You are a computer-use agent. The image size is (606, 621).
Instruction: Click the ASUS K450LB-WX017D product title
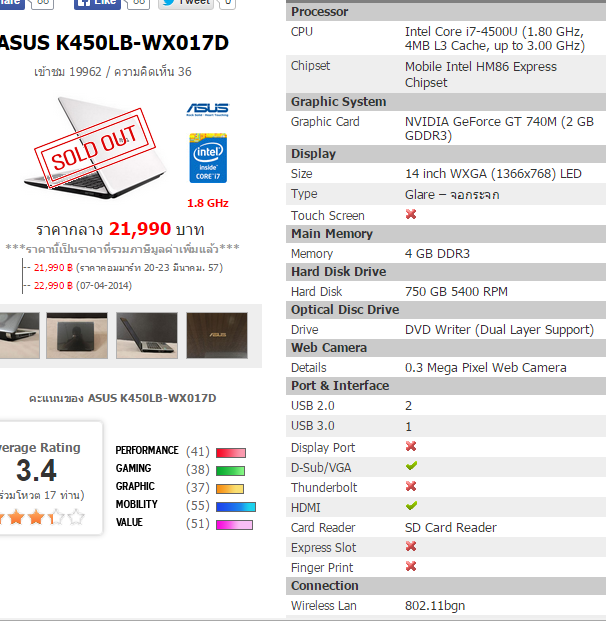[114, 43]
